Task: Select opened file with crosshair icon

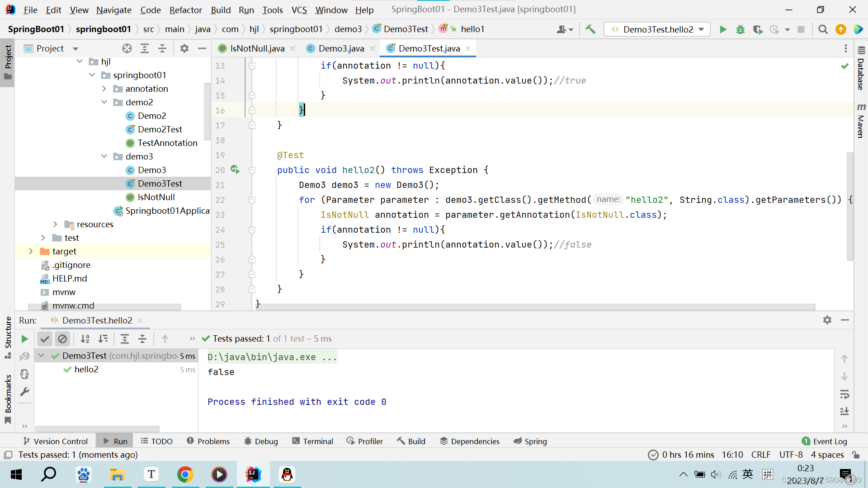Action: coord(127,48)
